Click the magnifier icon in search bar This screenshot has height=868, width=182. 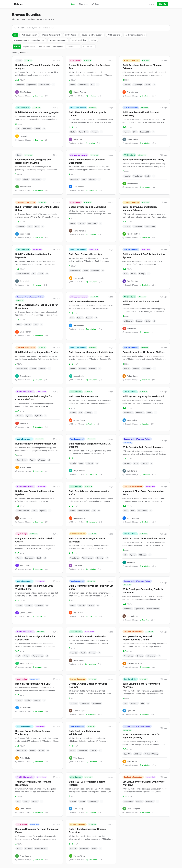point(16,28)
